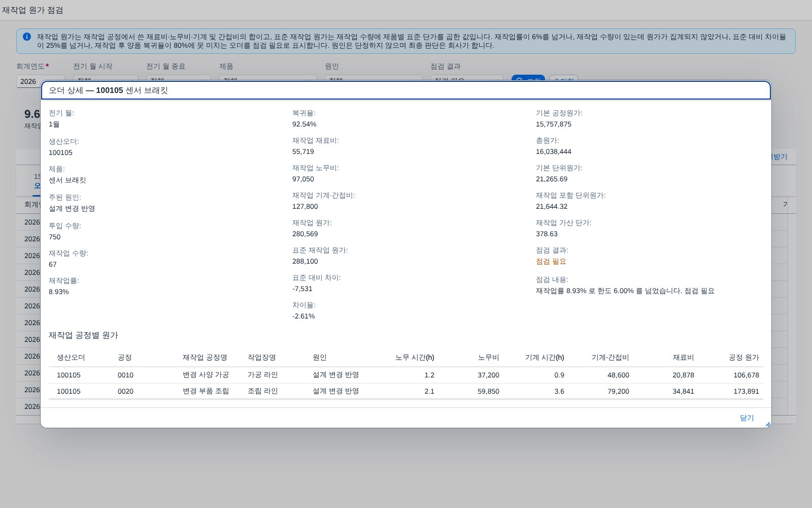
Task: Click the 재작업 노무비 value 97,050
Action: 303,179
